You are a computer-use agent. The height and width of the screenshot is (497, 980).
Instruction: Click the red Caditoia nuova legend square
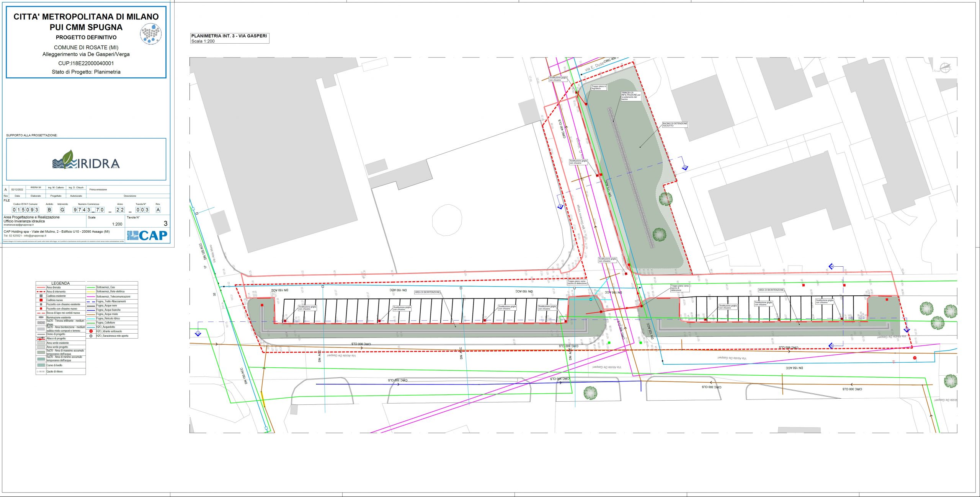click(x=41, y=300)
